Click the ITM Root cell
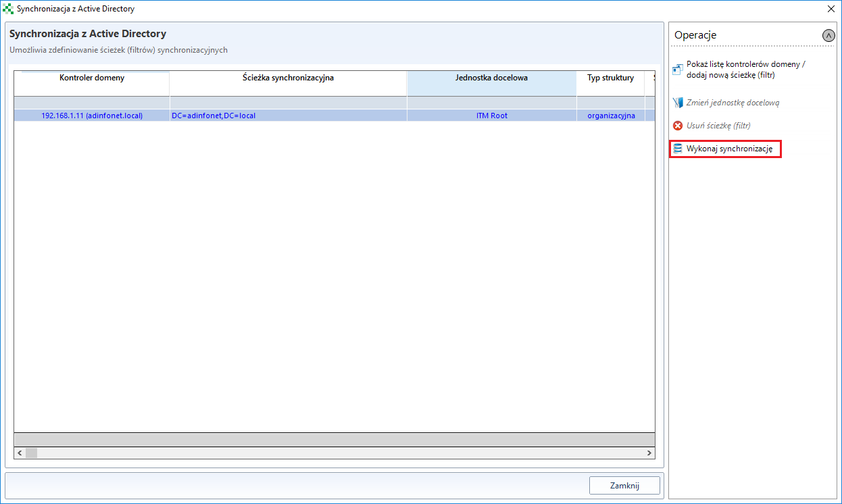This screenshot has width=842, height=504. 491,116
